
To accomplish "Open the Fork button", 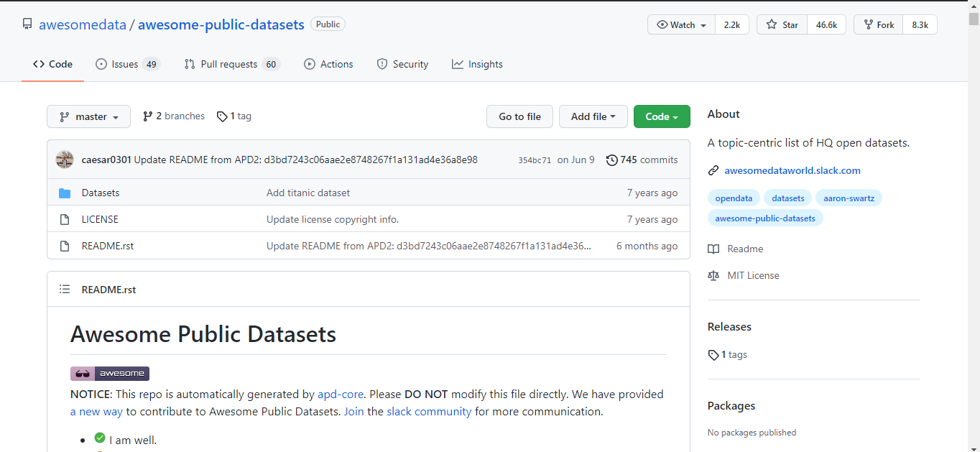I will tap(879, 24).
